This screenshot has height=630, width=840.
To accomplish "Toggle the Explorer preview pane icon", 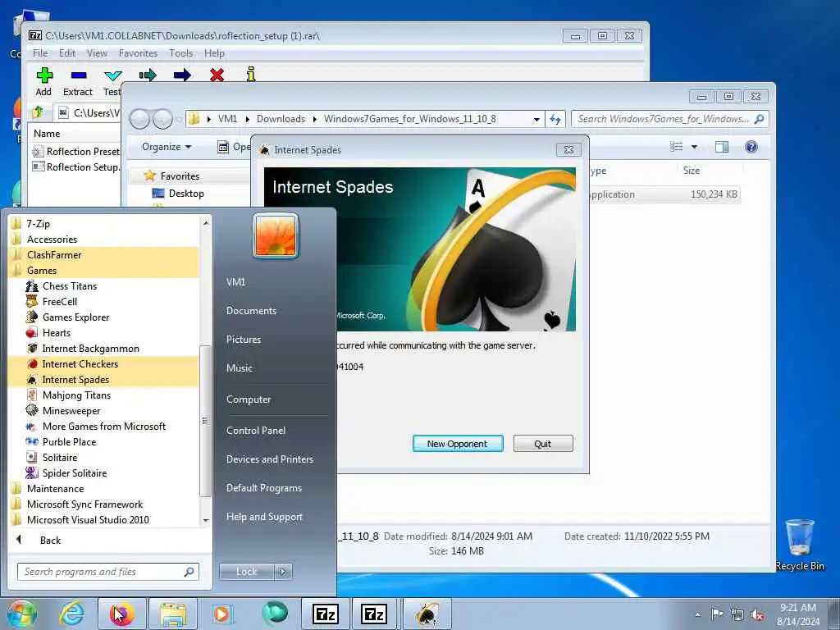I will click(x=722, y=147).
